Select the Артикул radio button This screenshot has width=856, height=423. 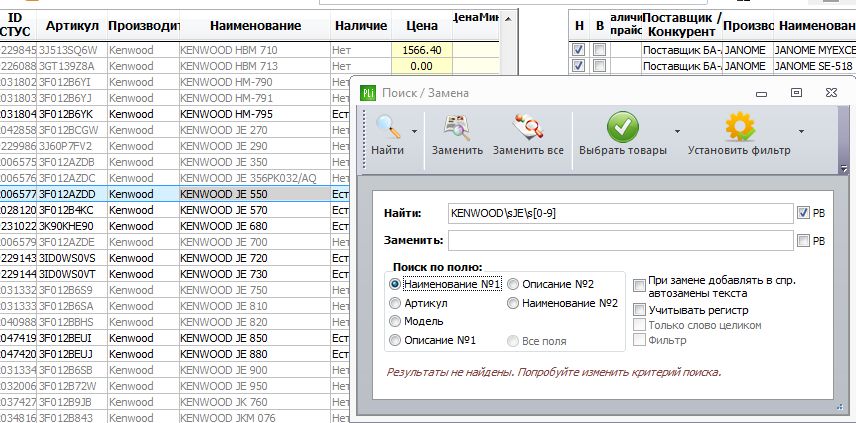394,303
